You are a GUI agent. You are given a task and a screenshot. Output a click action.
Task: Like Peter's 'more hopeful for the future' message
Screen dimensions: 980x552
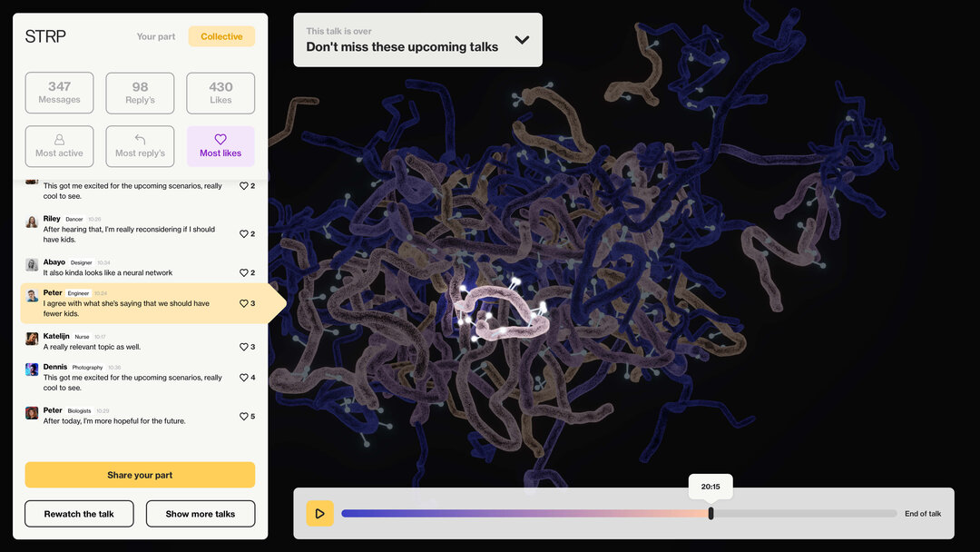tap(244, 416)
